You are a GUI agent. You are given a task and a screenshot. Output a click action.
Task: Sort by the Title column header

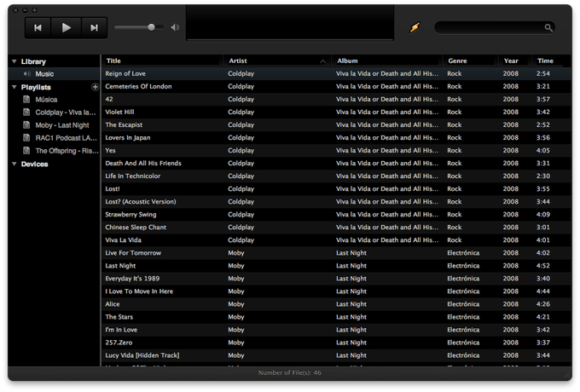tap(162, 61)
